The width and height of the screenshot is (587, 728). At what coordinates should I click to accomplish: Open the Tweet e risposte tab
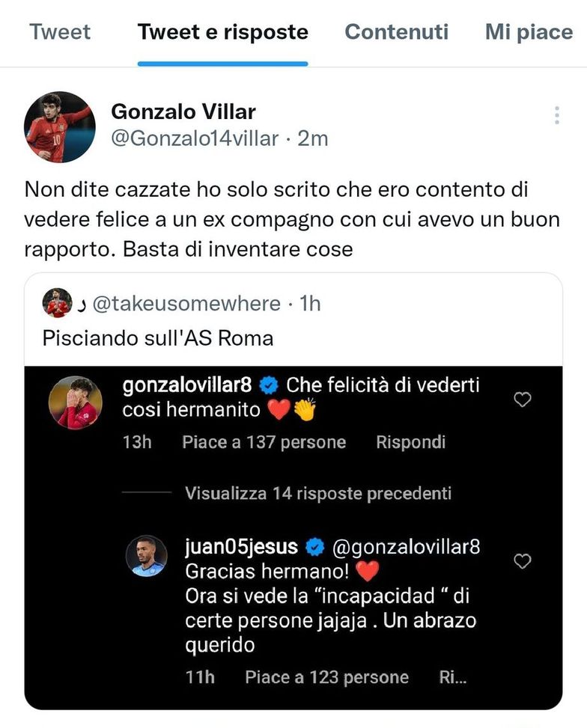(x=222, y=32)
